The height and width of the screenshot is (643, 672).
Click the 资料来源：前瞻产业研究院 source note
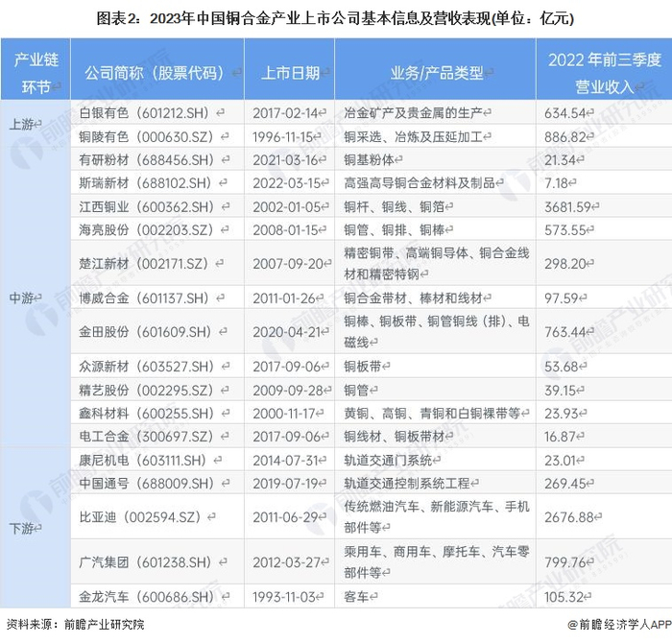pyautogui.click(x=76, y=625)
